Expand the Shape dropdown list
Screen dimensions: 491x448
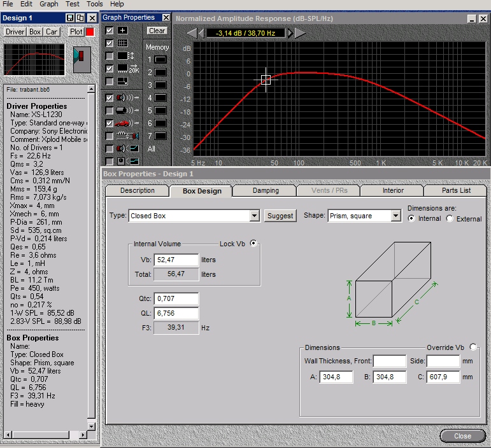click(395, 216)
